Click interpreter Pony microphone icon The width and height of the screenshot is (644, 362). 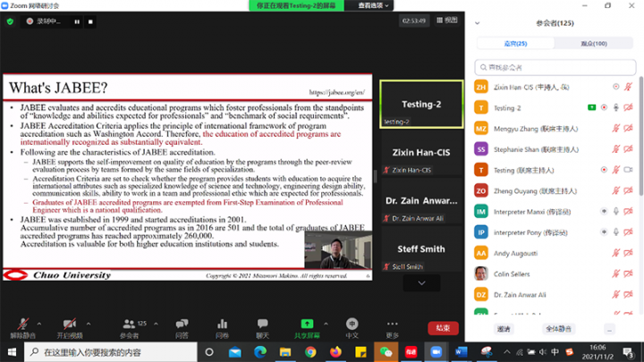pyautogui.click(x=615, y=232)
